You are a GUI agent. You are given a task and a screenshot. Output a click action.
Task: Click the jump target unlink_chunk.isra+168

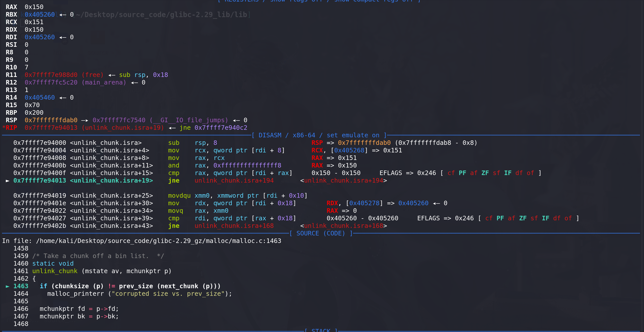[234, 226]
